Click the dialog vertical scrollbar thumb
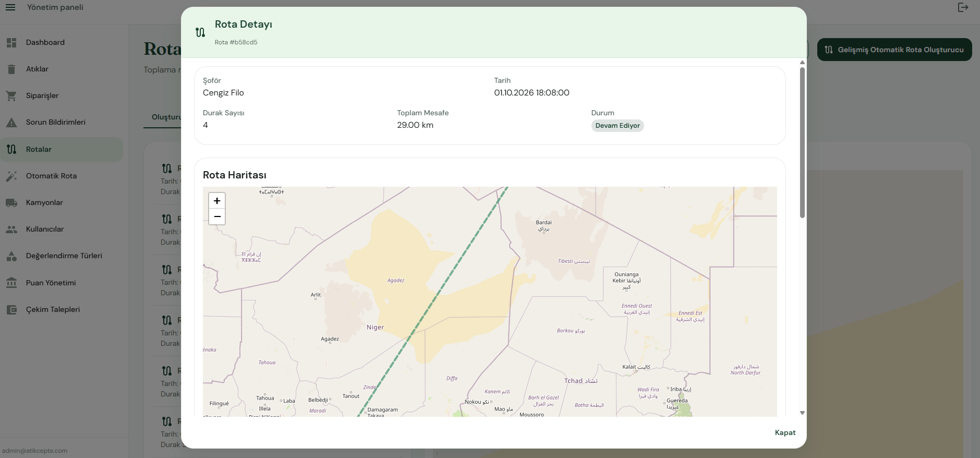This screenshot has width=980, height=458. [802, 142]
